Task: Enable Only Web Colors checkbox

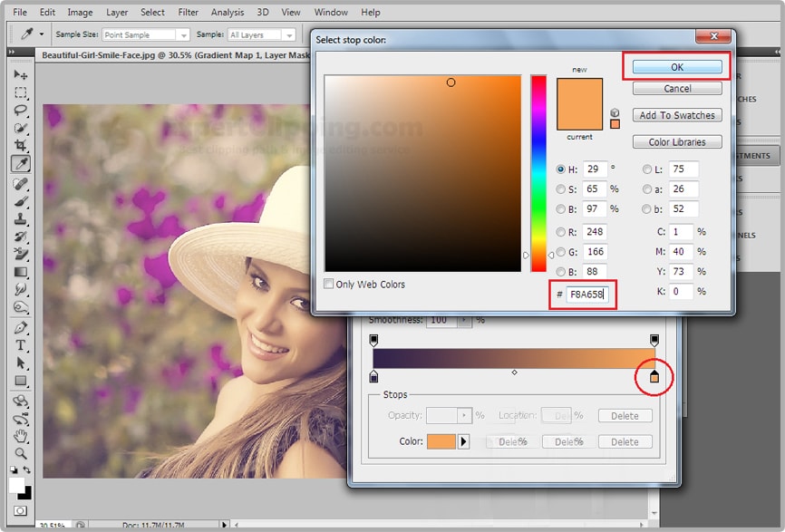Action: (329, 285)
